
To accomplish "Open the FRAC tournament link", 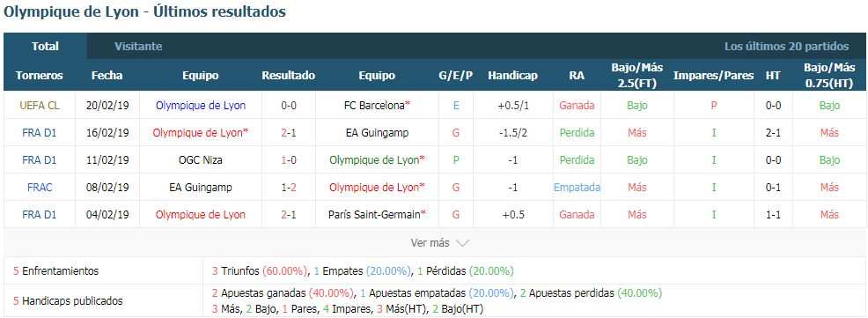I will 40,188.
